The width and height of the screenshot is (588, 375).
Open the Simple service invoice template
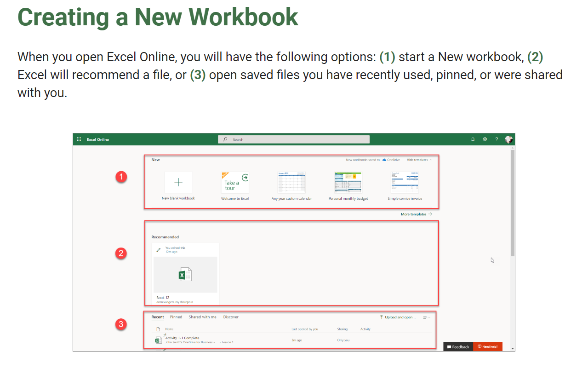click(405, 186)
